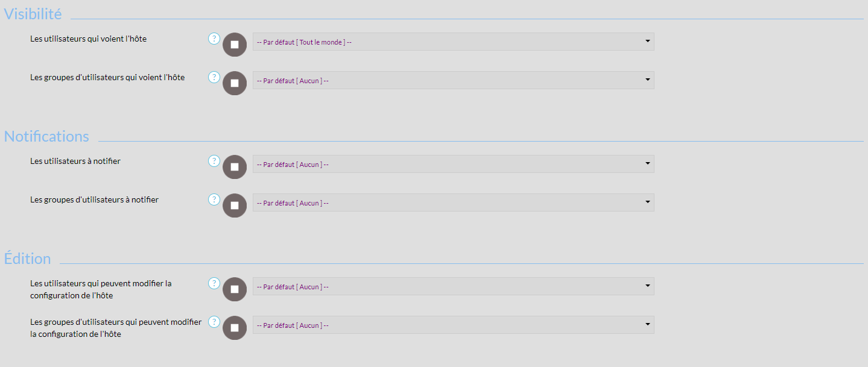
Task: Click help icon for users who see host
Action: pyautogui.click(x=214, y=39)
